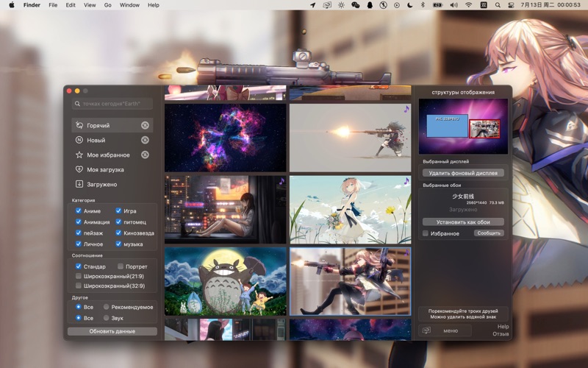The width and height of the screenshot is (588, 368).
Task: Select the Рекомендуемое radio button
Action: pos(107,307)
